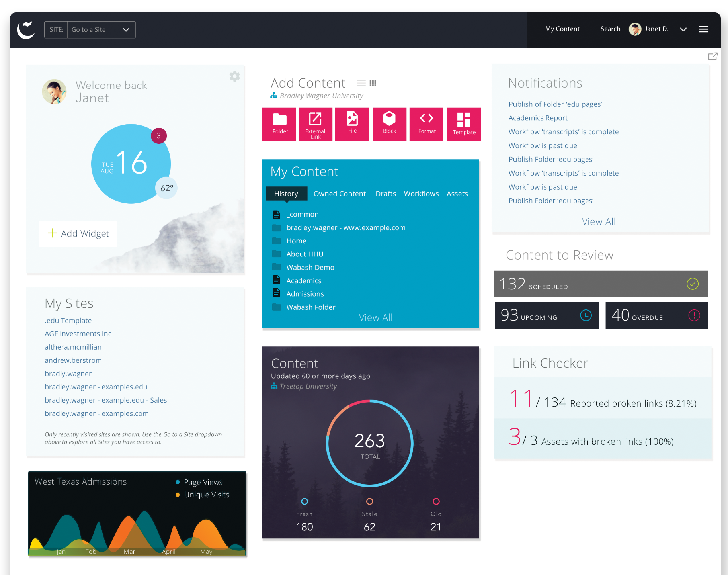Image resolution: width=728 pixels, height=575 pixels.
Task: Open Search in the header
Action: 610,29
